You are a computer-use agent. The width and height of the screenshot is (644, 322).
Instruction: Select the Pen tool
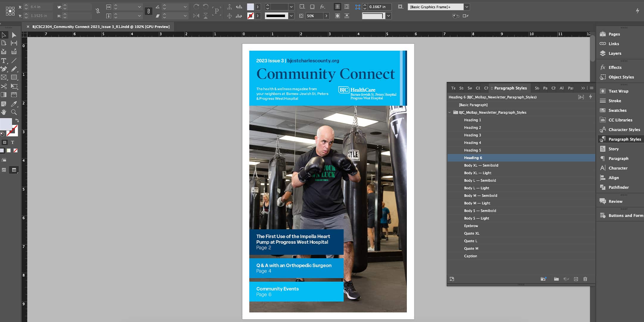(x=4, y=69)
